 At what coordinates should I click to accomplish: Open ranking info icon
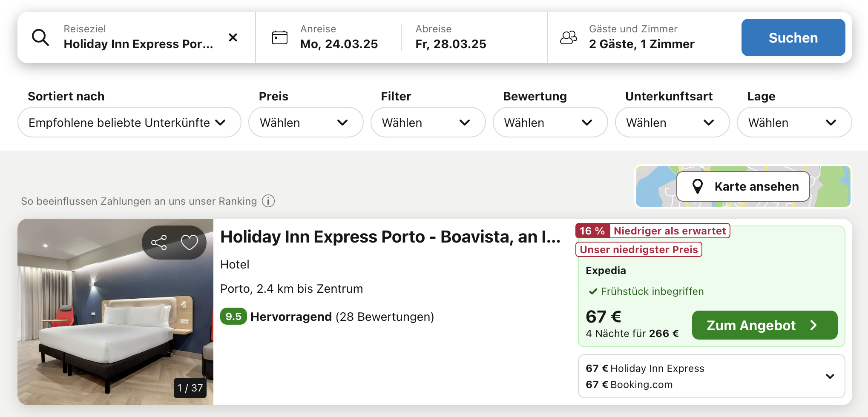pyautogui.click(x=268, y=201)
